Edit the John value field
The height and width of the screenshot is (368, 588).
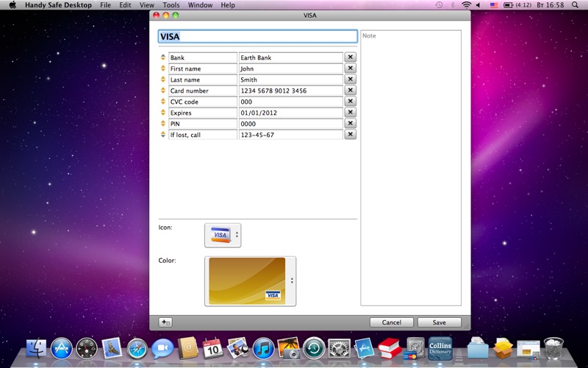click(290, 68)
